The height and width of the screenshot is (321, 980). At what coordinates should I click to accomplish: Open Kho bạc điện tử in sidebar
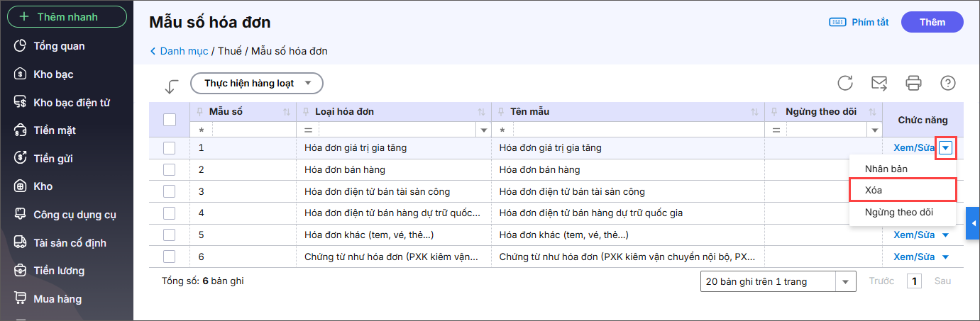(71, 103)
